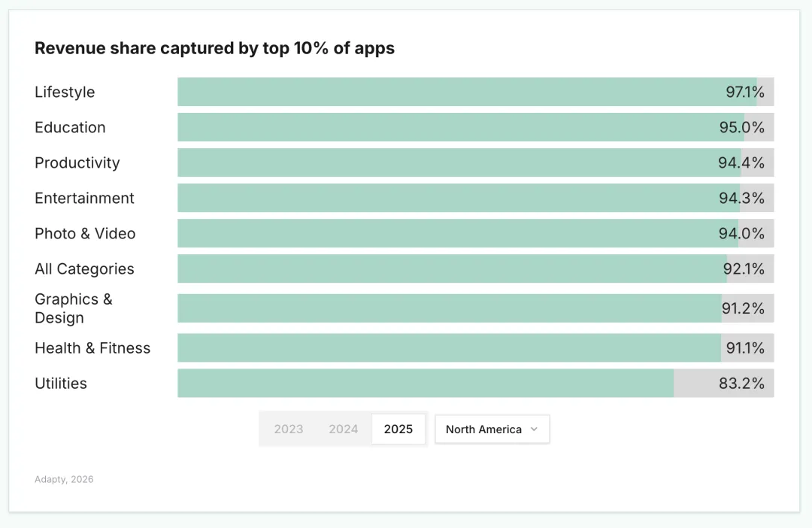Click the 83.2% value on Utilities

[x=741, y=384]
